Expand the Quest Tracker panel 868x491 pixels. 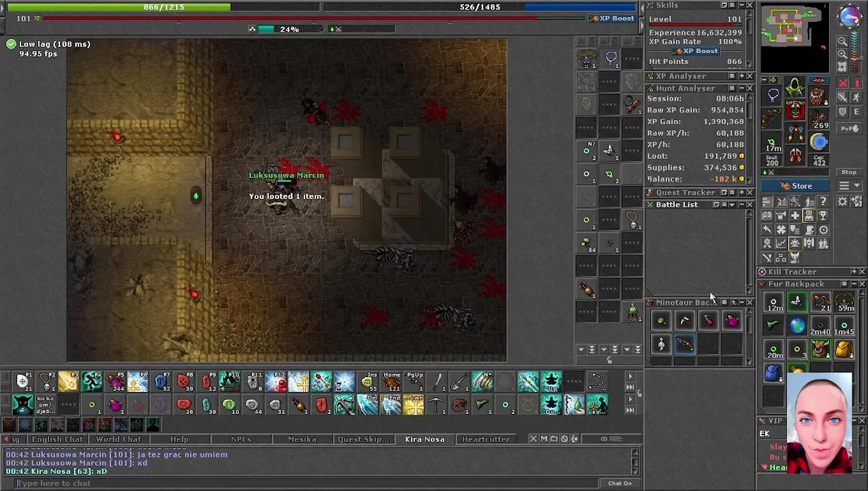tap(741, 193)
